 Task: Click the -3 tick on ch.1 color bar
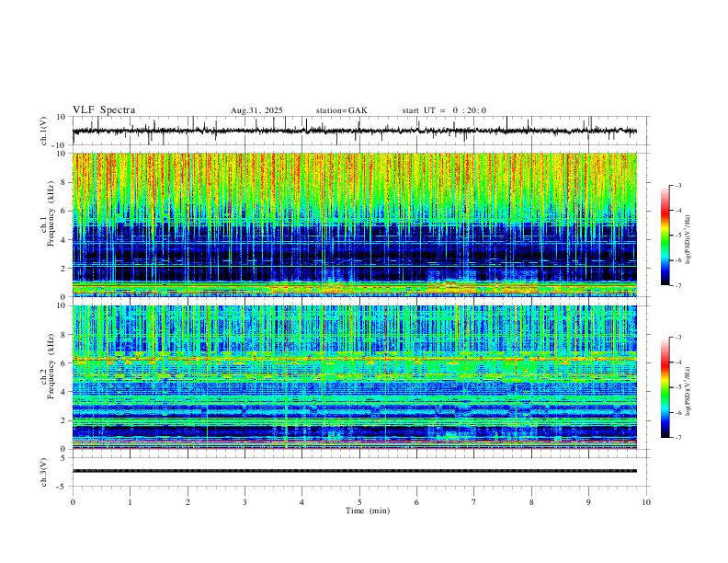(x=677, y=185)
